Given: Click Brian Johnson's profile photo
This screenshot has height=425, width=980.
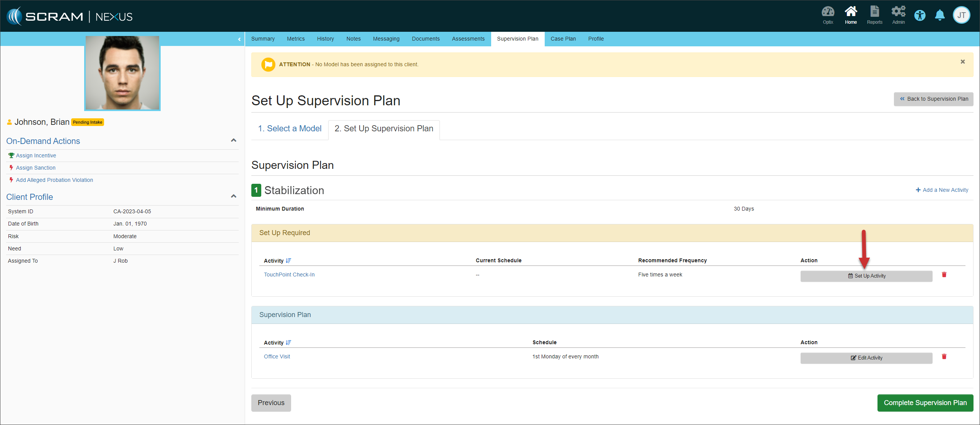Looking at the screenshot, I should [122, 73].
